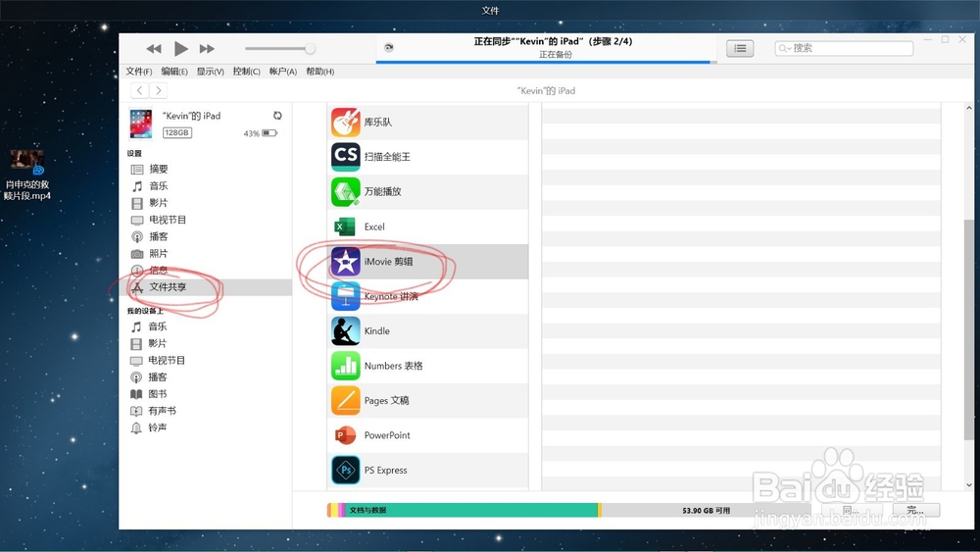This screenshot has height=552, width=980.
Task: Select the iMovie 剪辑 app icon
Action: [x=345, y=262]
